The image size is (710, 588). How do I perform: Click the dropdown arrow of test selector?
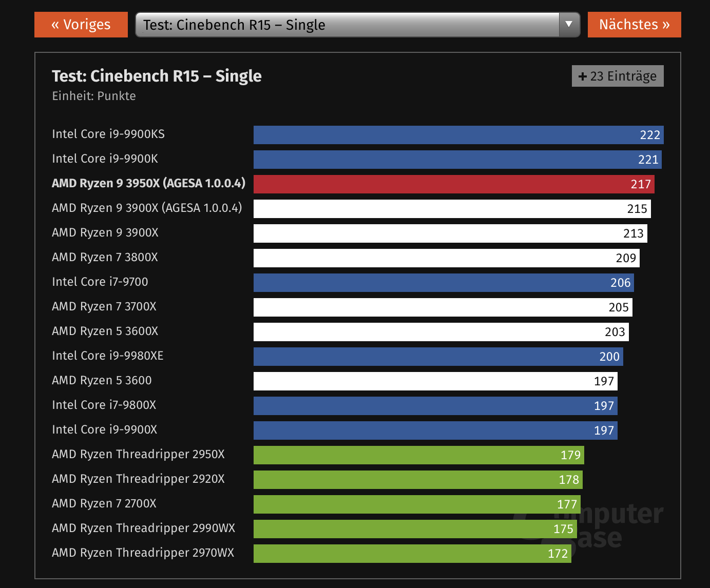point(569,25)
